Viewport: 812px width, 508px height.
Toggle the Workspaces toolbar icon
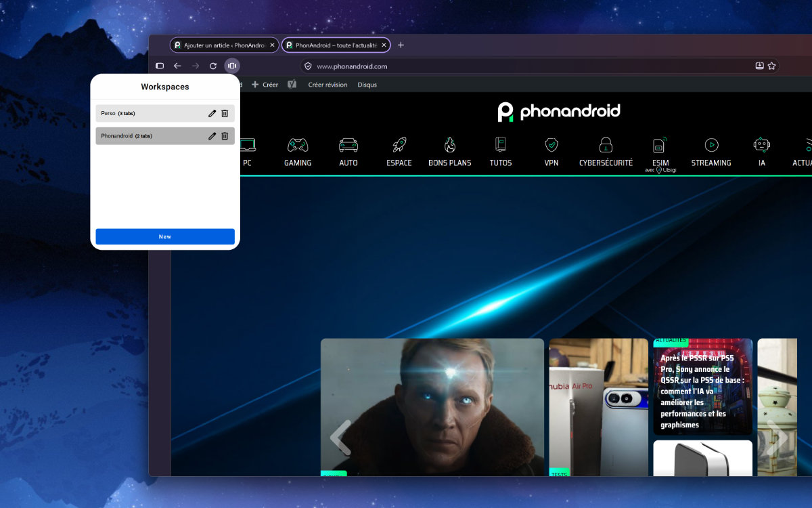(x=232, y=66)
